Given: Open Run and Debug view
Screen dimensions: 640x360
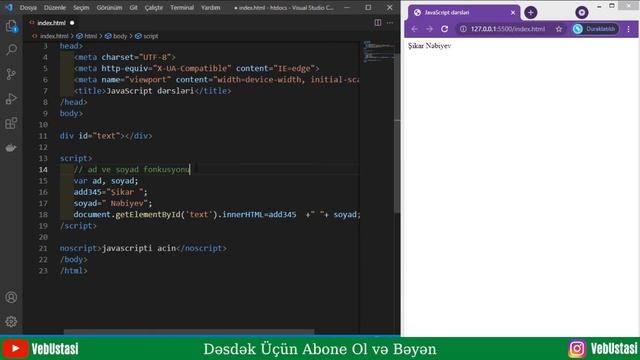Looking at the screenshot, I should tap(11, 98).
